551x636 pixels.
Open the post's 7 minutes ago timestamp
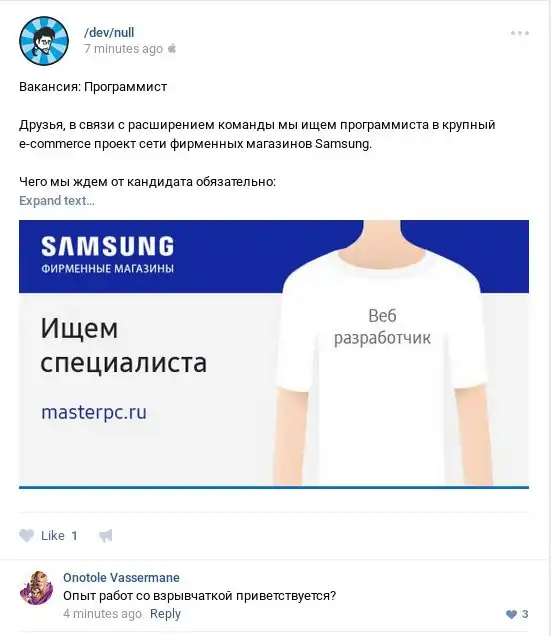click(123, 49)
